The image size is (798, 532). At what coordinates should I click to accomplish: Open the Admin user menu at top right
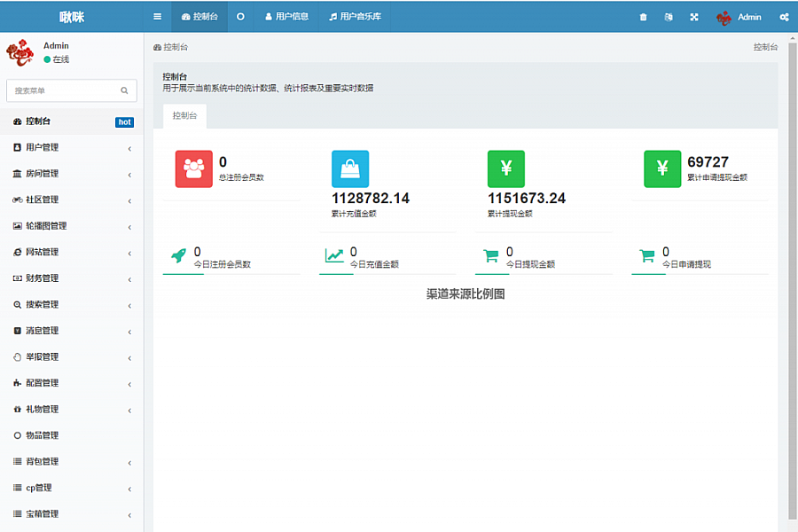click(x=739, y=17)
